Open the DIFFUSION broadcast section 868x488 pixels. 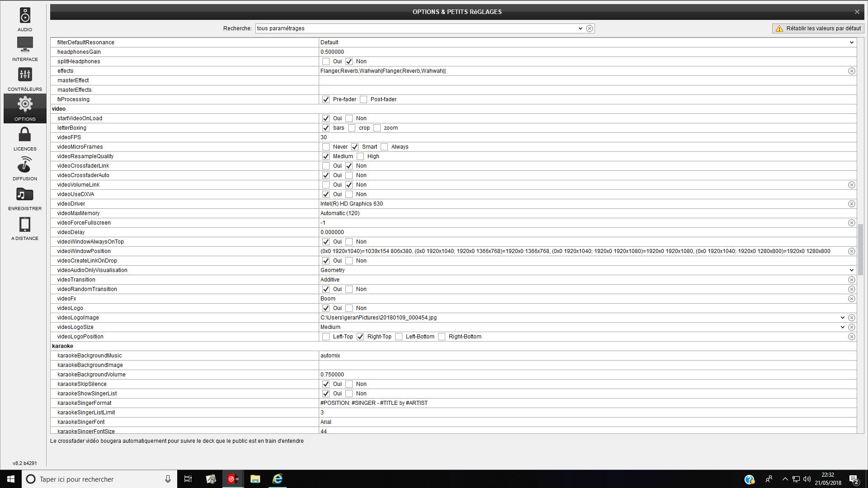point(25,168)
